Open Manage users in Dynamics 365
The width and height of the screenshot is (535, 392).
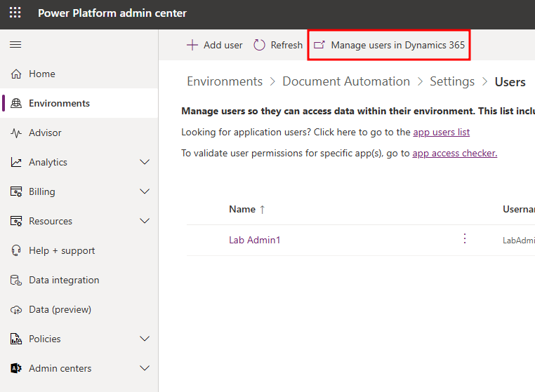tap(389, 45)
